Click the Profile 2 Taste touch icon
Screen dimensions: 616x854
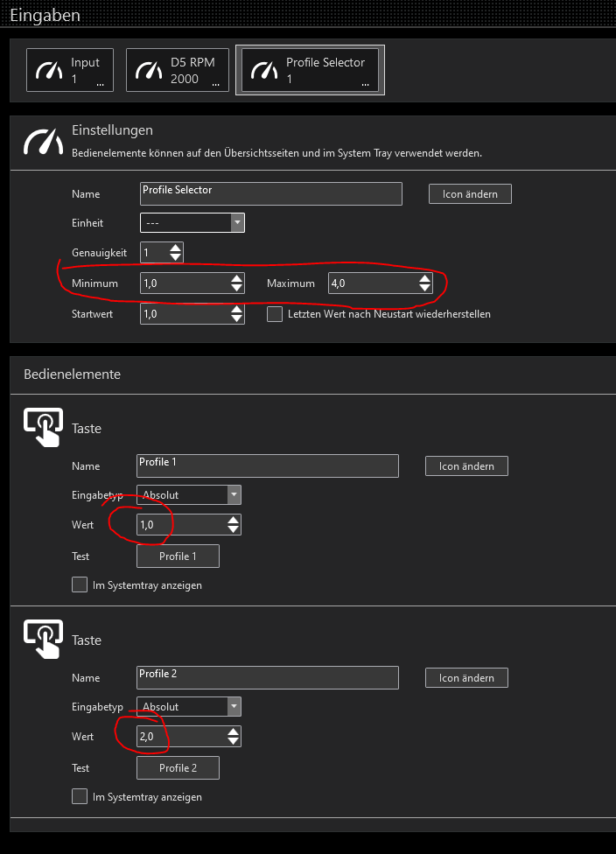[43, 639]
